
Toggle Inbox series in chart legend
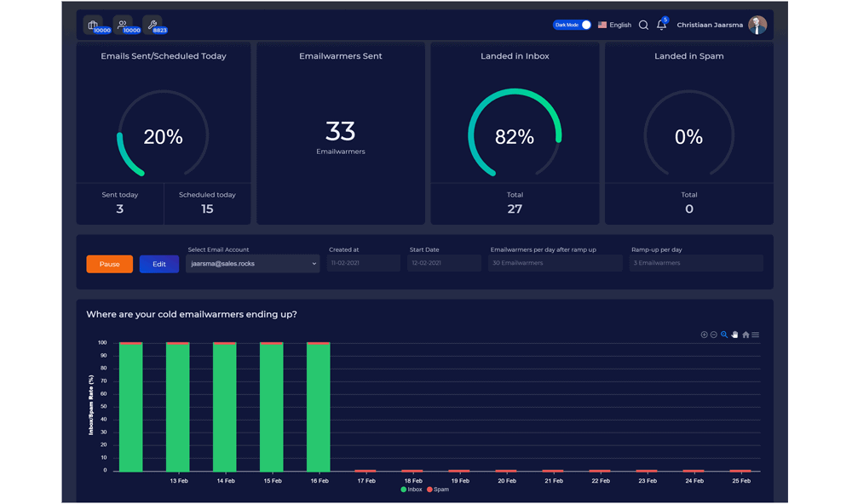411,490
